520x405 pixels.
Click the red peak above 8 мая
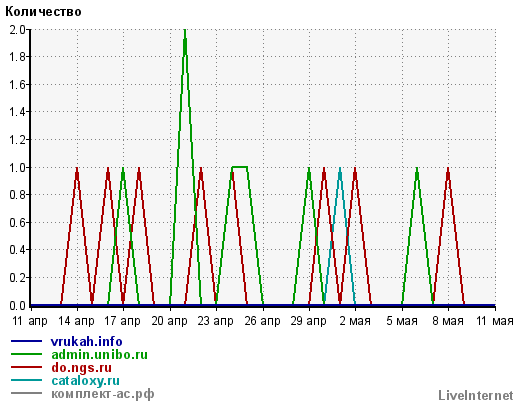[448, 169]
